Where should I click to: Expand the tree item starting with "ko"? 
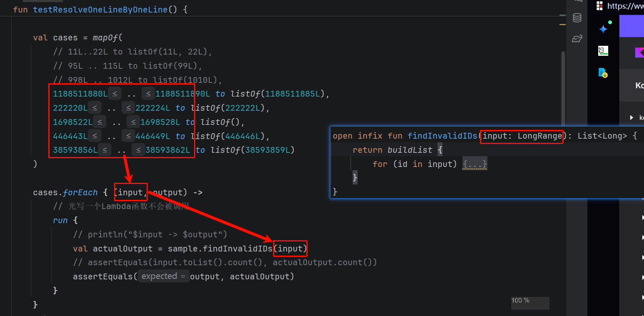632,118
